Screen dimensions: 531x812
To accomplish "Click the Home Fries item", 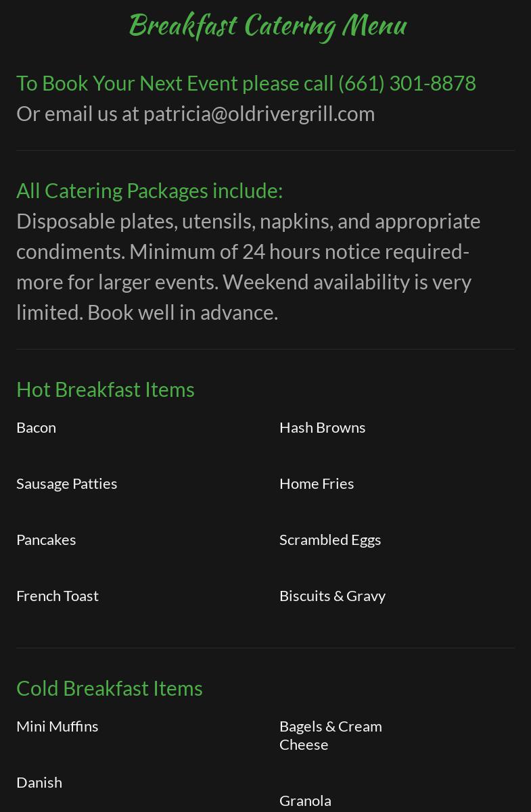I will pos(317,483).
